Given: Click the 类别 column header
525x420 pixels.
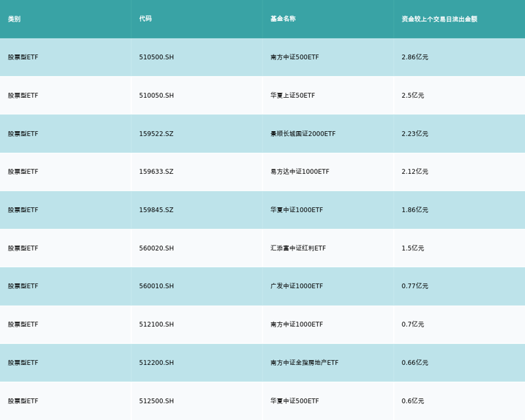Looking at the screenshot, I should (x=14, y=19).
